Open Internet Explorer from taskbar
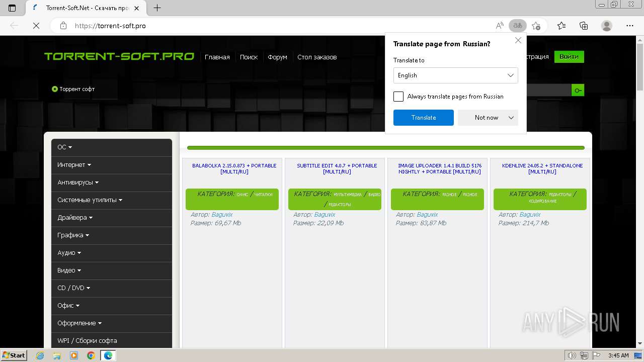This screenshot has height=362, width=644. click(x=40, y=355)
